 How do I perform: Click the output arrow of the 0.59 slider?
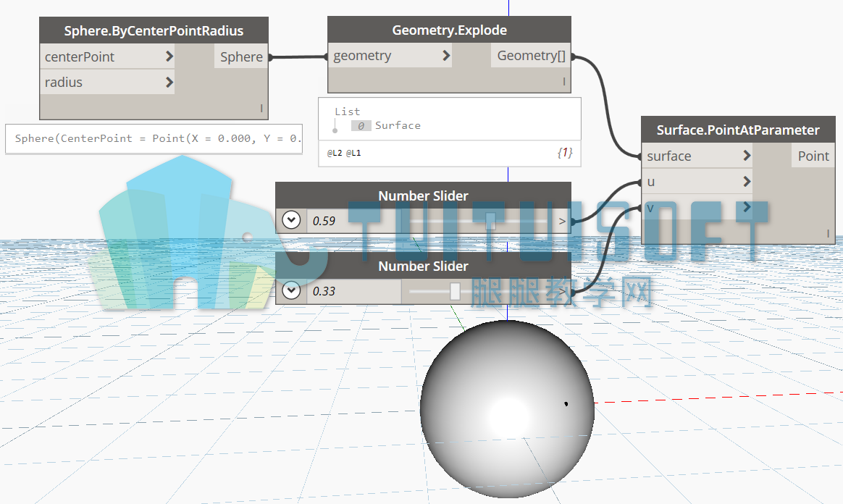tap(562, 221)
